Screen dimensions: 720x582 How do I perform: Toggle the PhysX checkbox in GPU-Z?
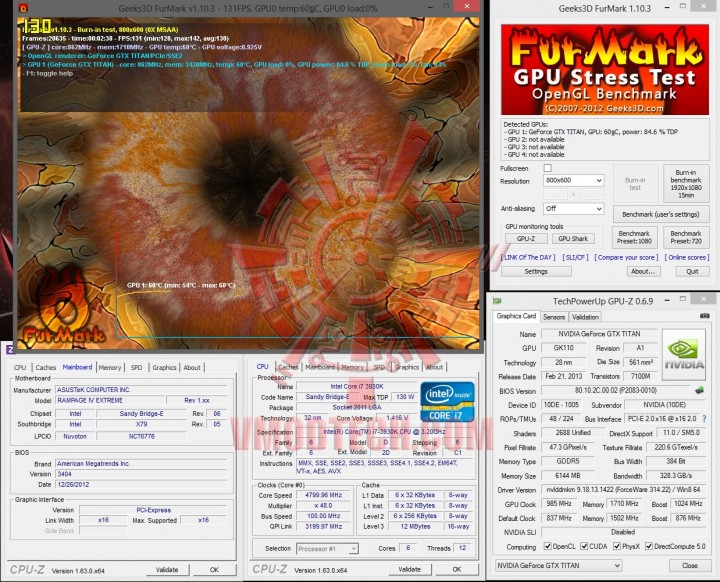pos(617,546)
